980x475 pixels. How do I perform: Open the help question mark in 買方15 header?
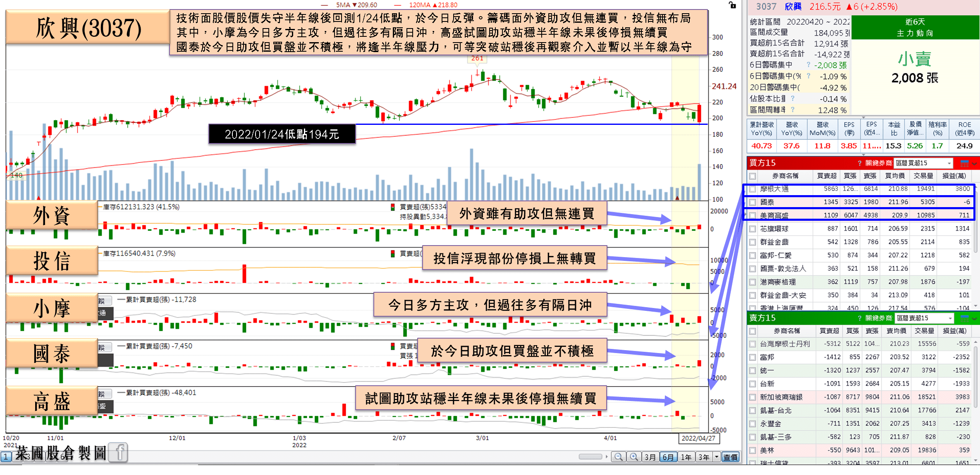coord(860,163)
